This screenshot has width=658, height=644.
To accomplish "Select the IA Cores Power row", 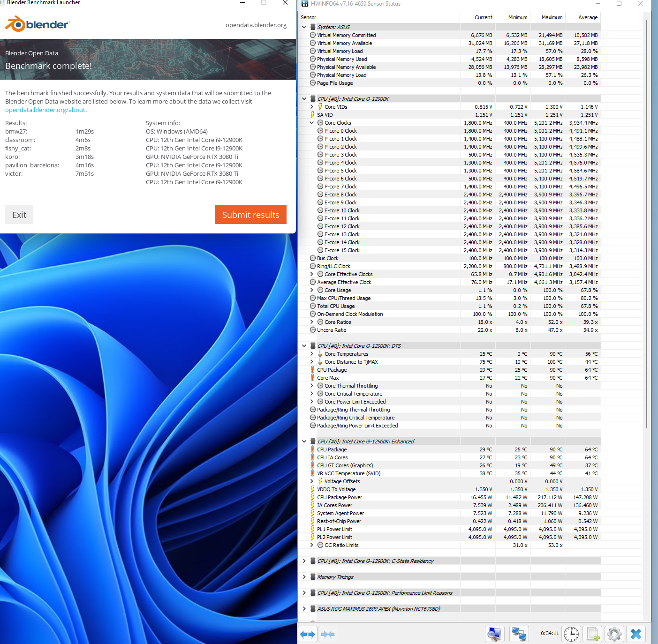I will (449, 505).
